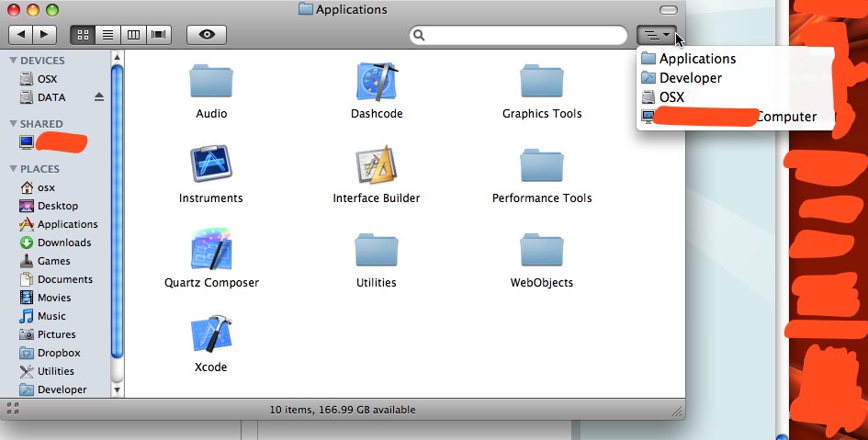
Task: Select the Quartz Composer icon
Action: pyautogui.click(x=211, y=249)
